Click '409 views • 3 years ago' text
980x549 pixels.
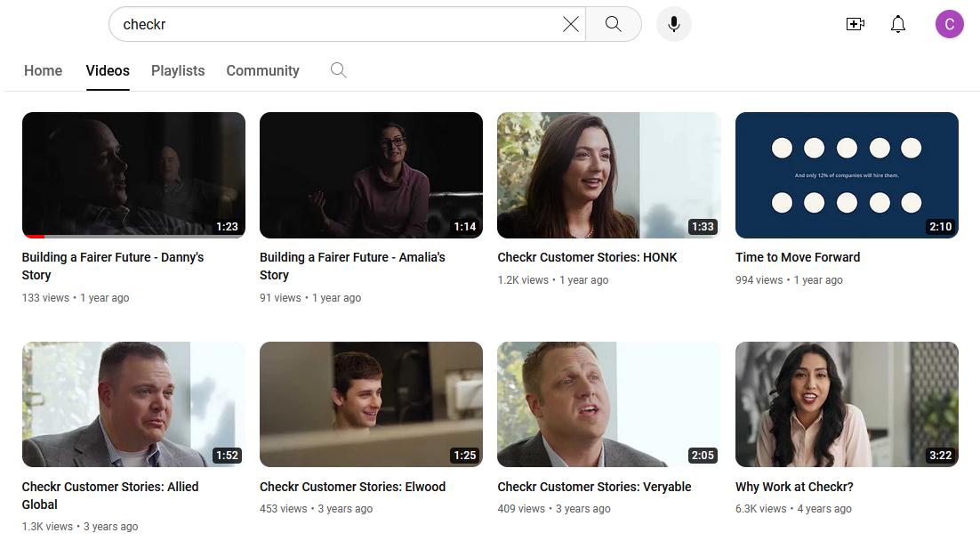coord(554,508)
